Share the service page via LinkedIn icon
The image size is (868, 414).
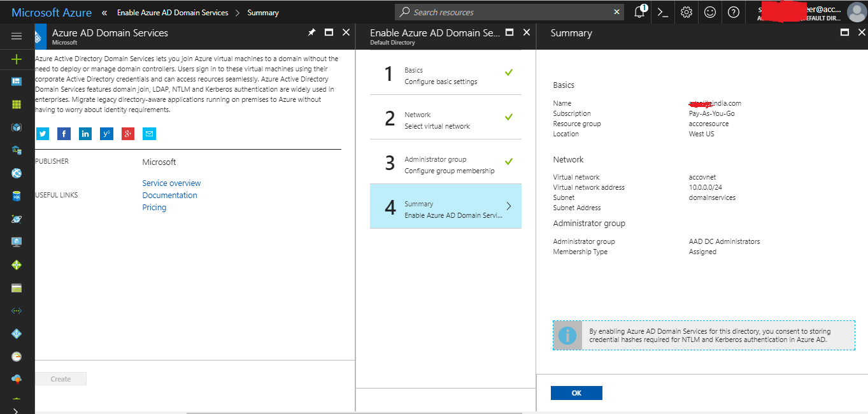85,133
